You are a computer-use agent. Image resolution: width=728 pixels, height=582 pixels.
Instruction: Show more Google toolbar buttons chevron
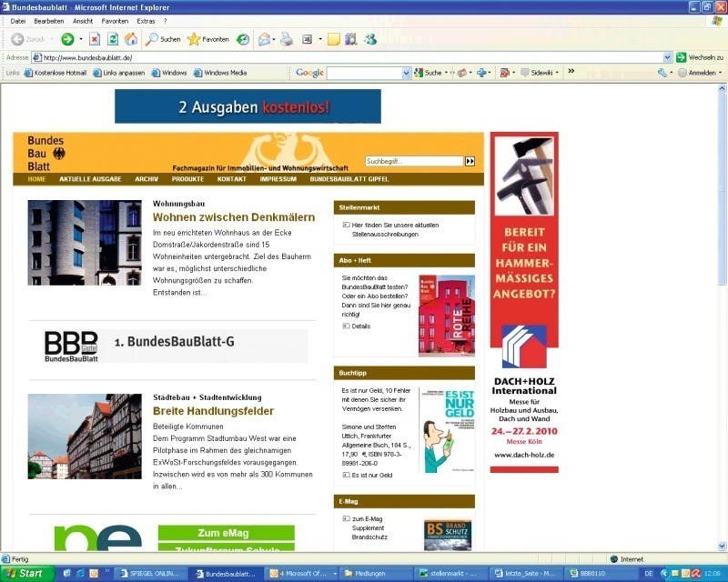tap(571, 71)
